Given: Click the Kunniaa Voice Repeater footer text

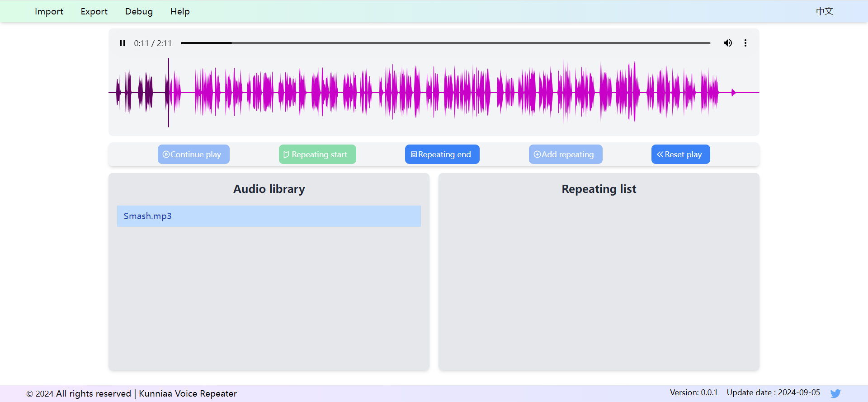Looking at the screenshot, I should point(188,393).
